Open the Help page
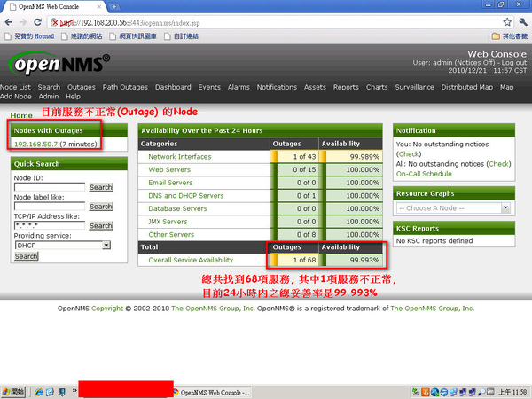 pos(73,97)
